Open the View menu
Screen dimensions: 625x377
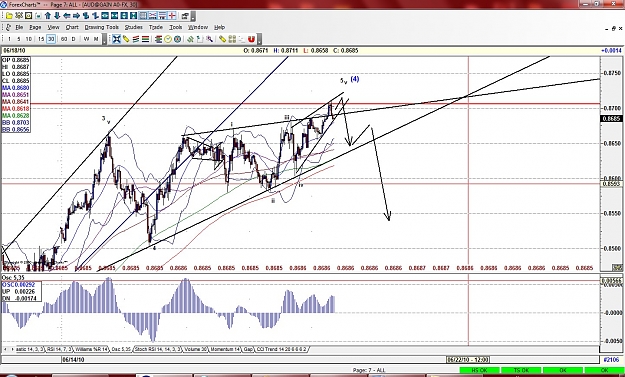[x=53, y=27]
